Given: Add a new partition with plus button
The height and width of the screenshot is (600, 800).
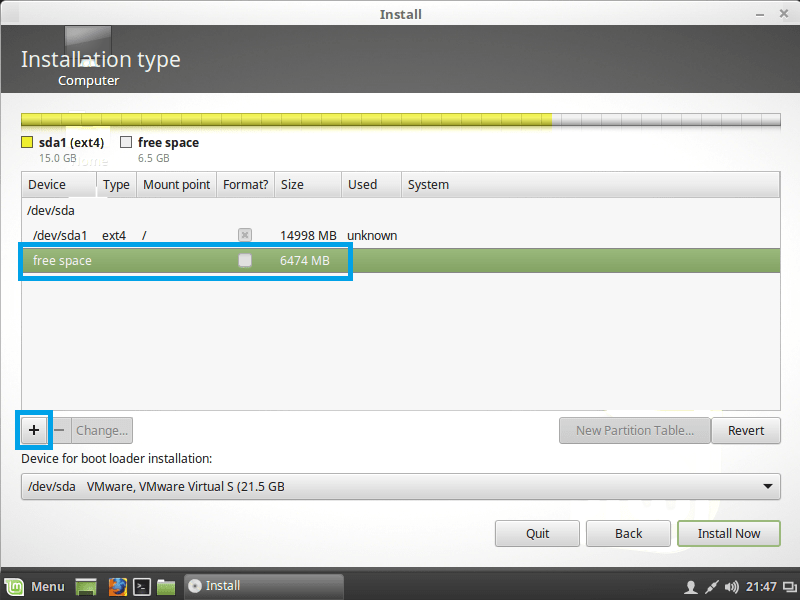Looking at the screenshot, I should [x=34, y=430].
